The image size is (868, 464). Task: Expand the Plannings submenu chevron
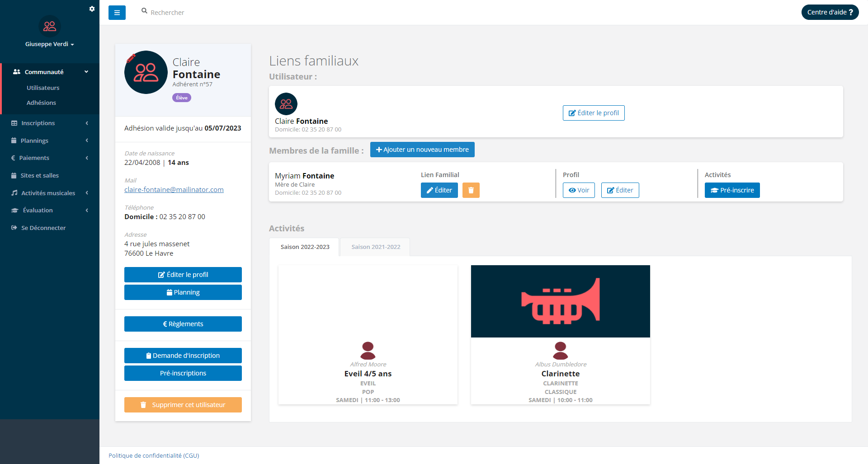click(87, 141)
